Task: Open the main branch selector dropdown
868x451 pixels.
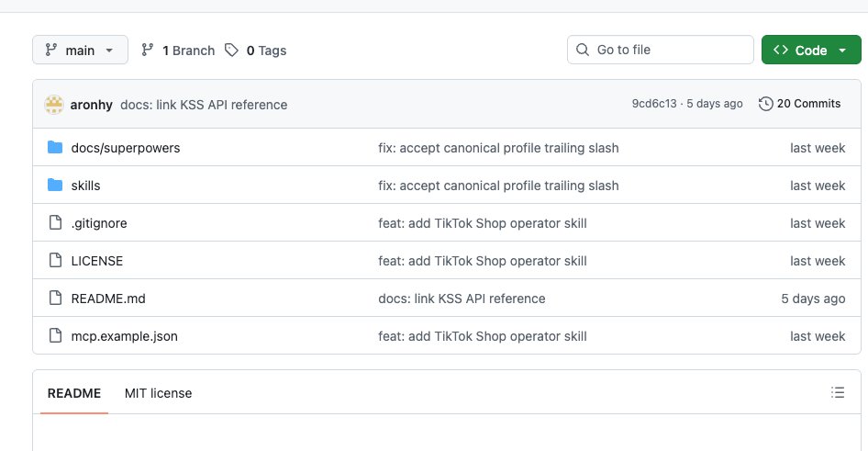Action: click(80, 50)
